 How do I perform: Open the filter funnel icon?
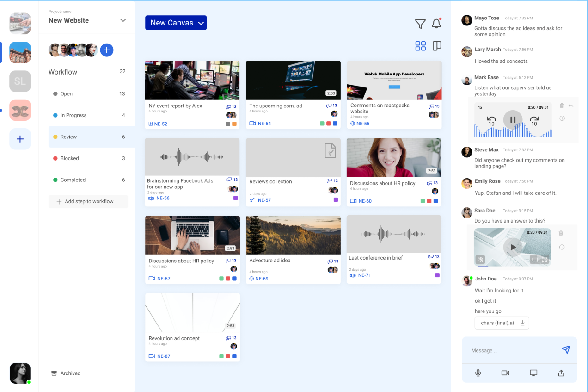(x=420, y=24)
